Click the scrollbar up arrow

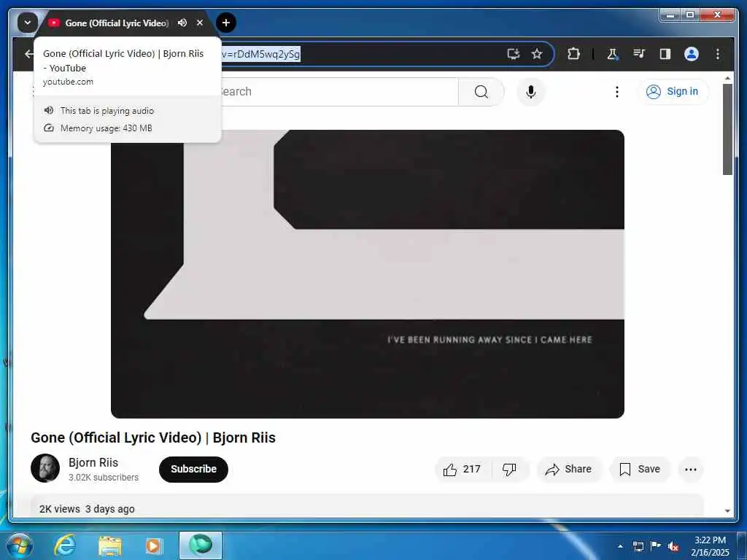pyautogui.click(x=727, y=77)
